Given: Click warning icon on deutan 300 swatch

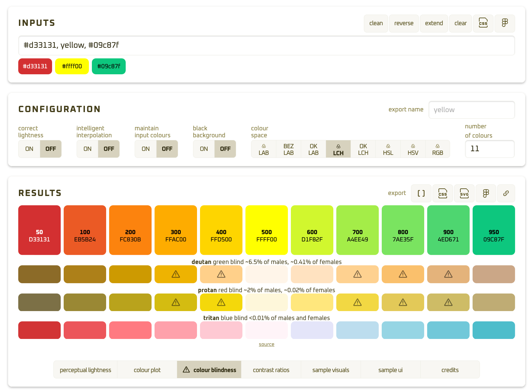Looking at the screenshot, I should (176, 274).
